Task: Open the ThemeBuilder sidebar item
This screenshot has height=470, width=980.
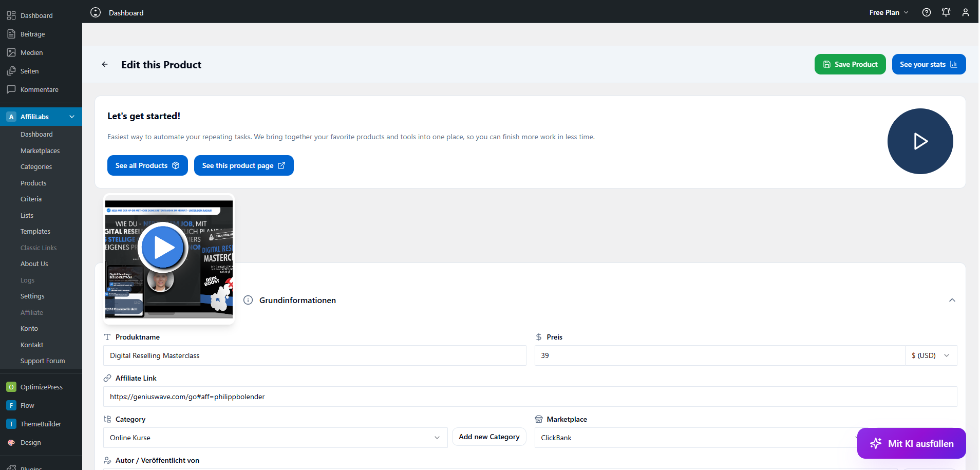Action: (x=41, y=424)
